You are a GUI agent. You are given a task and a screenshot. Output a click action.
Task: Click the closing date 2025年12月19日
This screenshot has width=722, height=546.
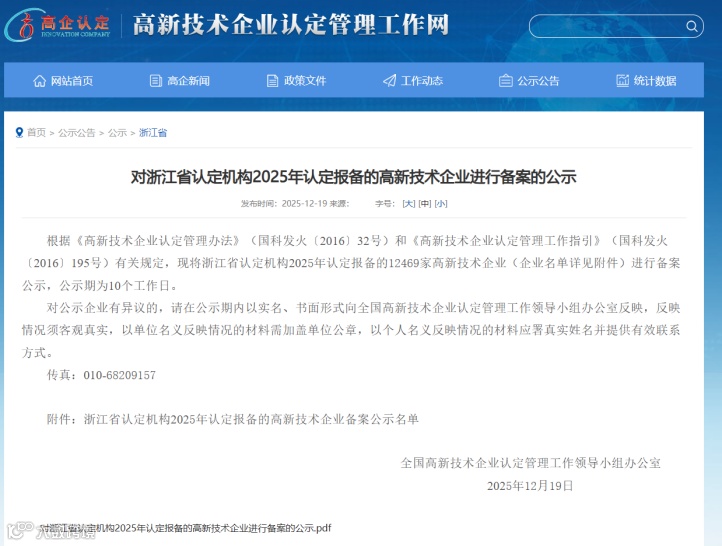pos(530,486)
